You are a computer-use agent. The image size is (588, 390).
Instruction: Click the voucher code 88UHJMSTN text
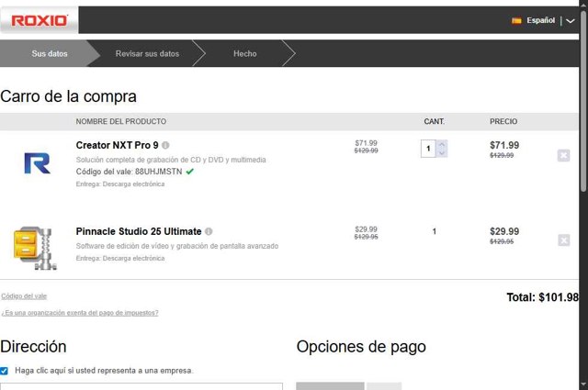[159, 172]
